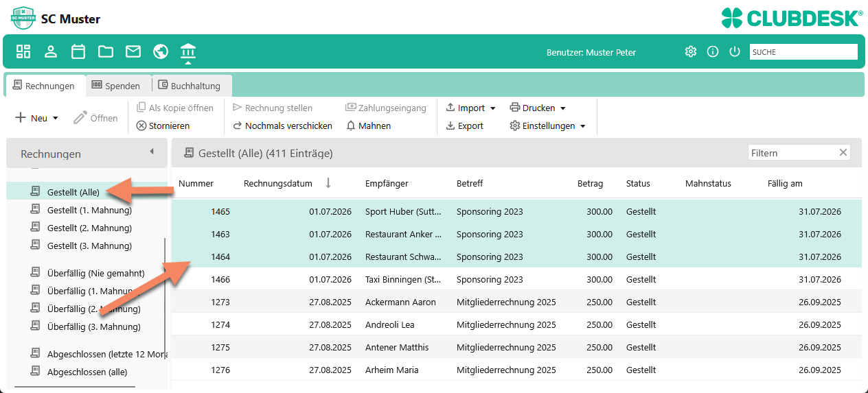Open the Einstellungen dropdown
The height and width of the screenshot is (393, 868).
coord(548,126)
